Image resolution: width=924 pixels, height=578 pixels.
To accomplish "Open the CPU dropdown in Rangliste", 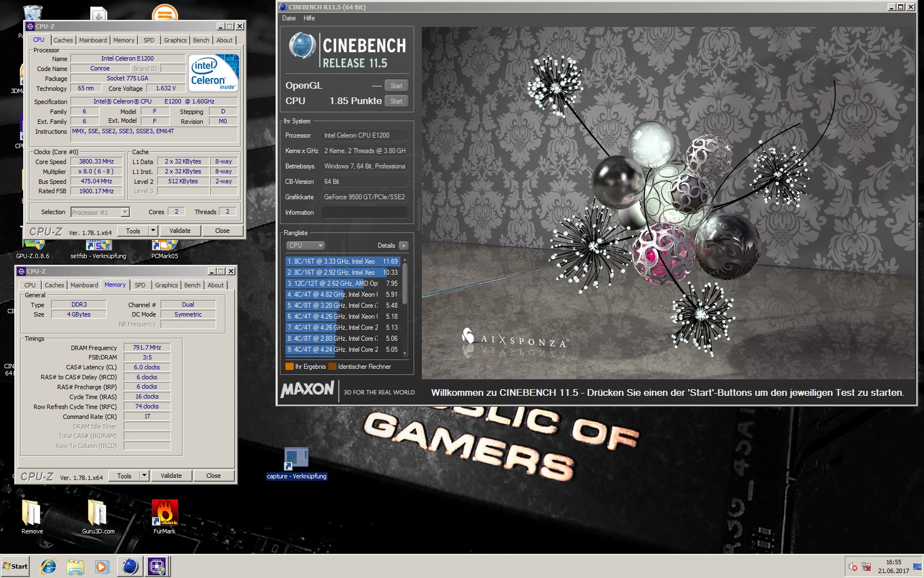I will (x=305, y=246).
